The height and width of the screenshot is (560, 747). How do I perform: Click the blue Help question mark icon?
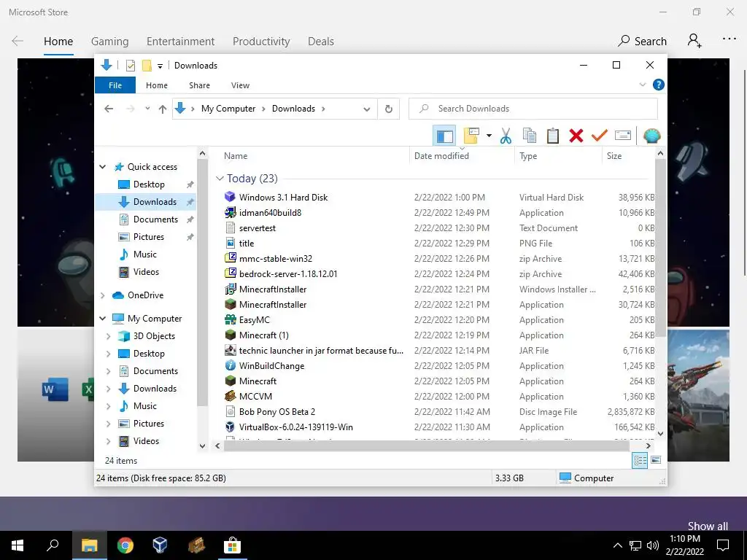(659, 85)
